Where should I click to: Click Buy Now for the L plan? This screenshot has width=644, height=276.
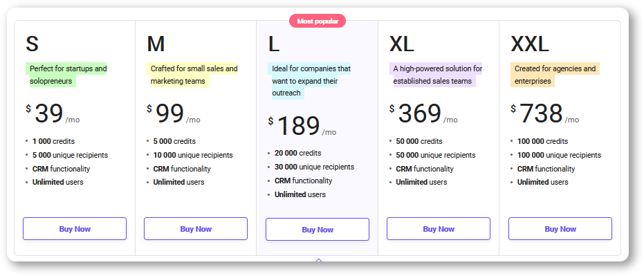point(317,229)
